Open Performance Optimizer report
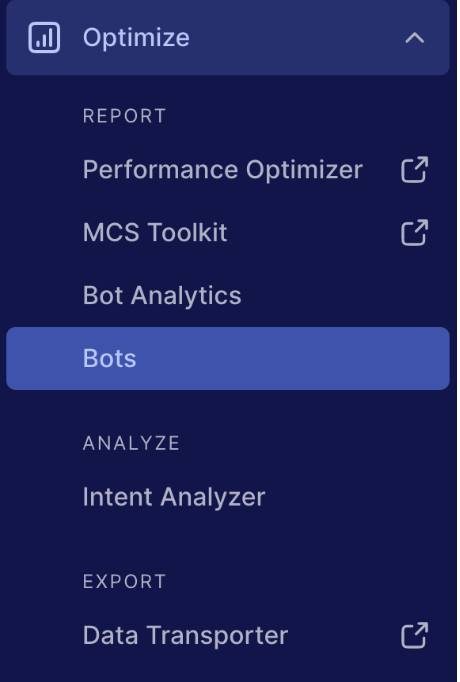 (x=223, y=170)
